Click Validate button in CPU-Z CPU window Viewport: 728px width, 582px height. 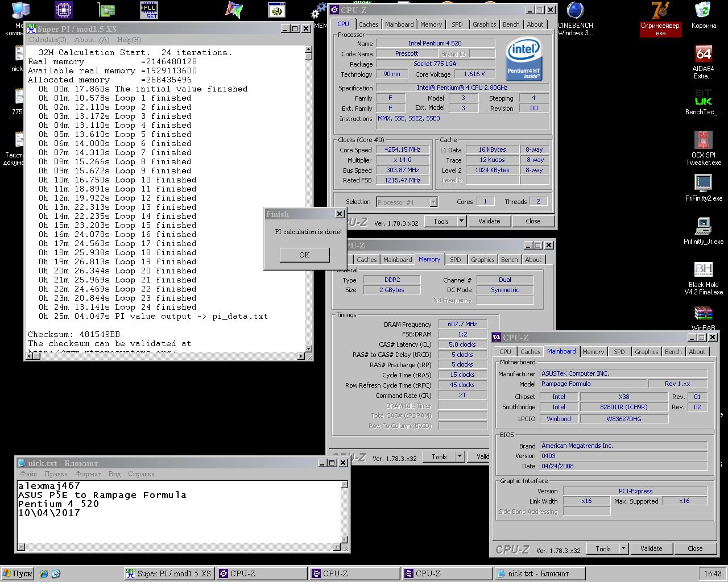489,221
